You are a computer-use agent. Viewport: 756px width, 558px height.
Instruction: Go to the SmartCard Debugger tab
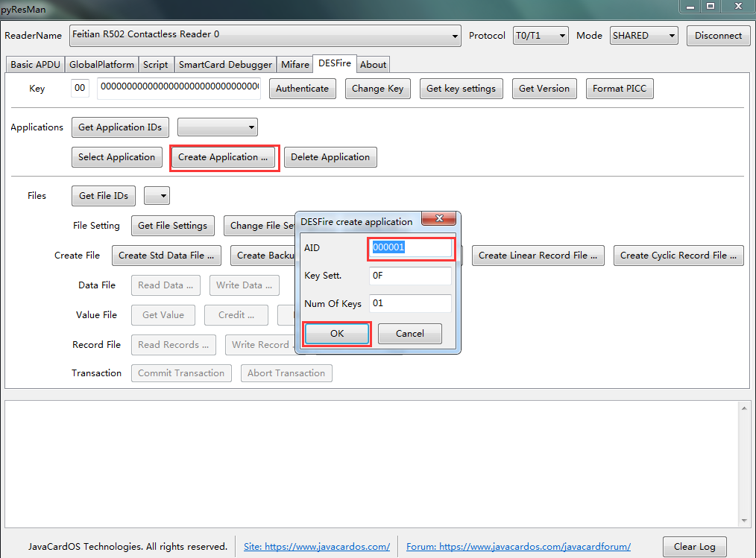(x=225, y=65)
